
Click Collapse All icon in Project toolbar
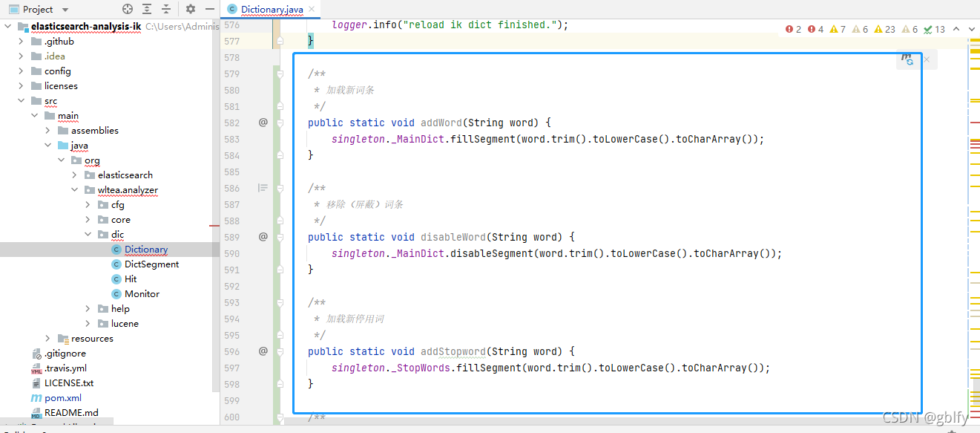coord(166,10)
